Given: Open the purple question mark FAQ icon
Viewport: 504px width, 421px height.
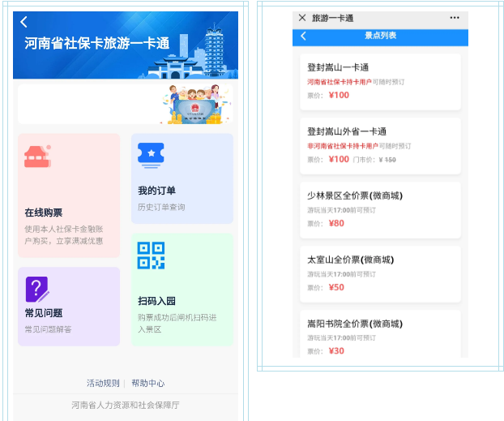Looking at the screenshot, I should coord(37,290).
